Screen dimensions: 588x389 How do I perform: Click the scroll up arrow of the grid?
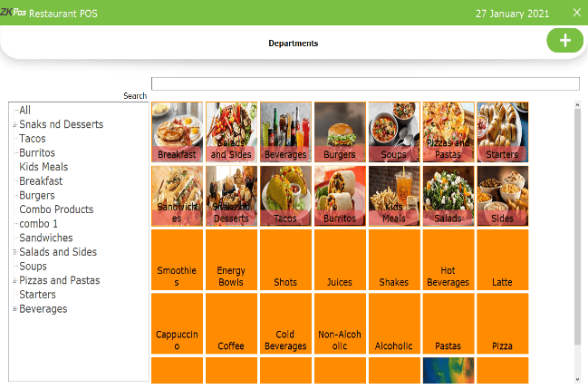pos(577,105)
